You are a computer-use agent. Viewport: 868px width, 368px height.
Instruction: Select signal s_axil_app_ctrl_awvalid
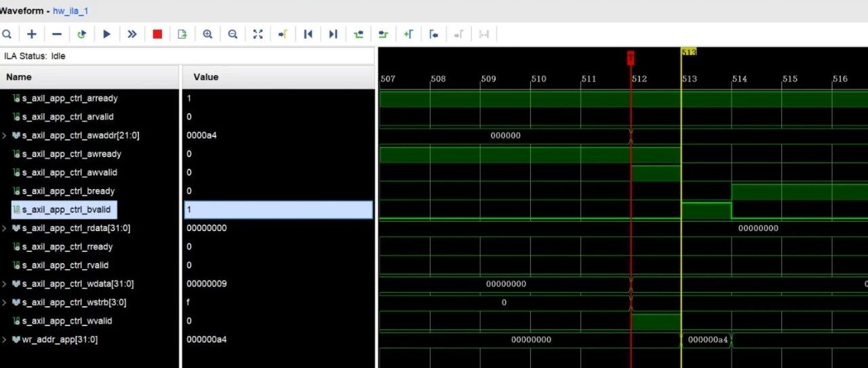(x=70, y=172)
